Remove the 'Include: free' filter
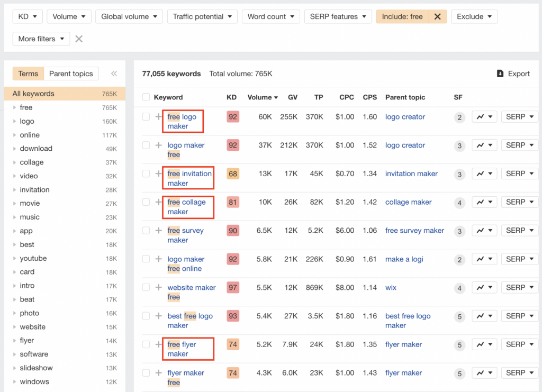 click(x=437, y=16)
